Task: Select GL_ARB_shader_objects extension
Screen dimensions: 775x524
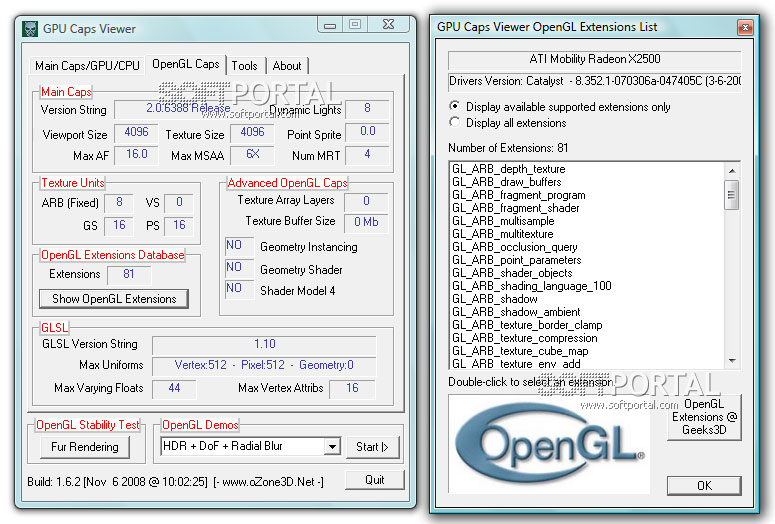Action: pyautogui.click(x=512, y=273)
